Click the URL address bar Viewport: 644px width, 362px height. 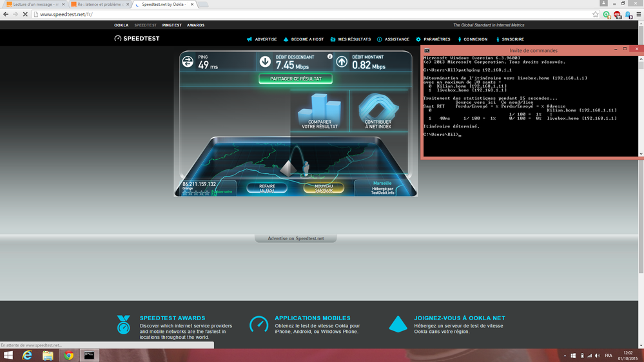pyautogui.click(x=312, y=14)
